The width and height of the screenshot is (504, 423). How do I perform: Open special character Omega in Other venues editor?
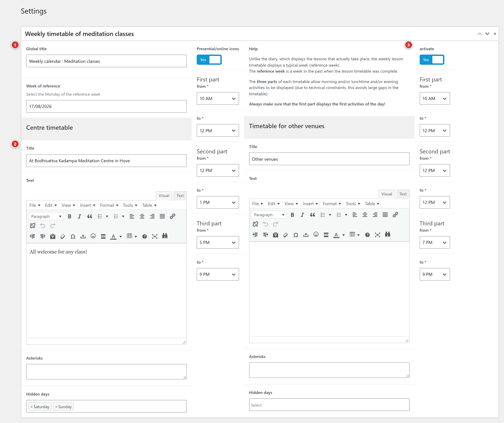pos(296,235)
